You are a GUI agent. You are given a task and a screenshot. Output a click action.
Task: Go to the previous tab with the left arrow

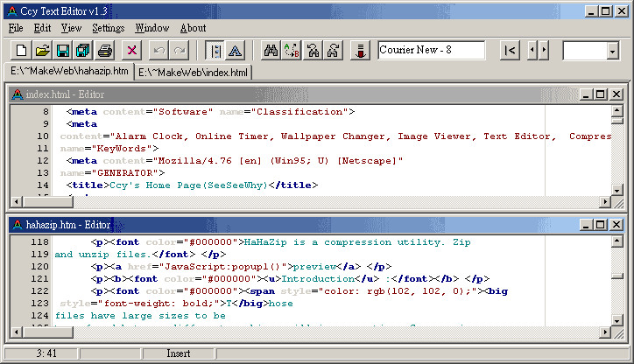pos(532,51)
